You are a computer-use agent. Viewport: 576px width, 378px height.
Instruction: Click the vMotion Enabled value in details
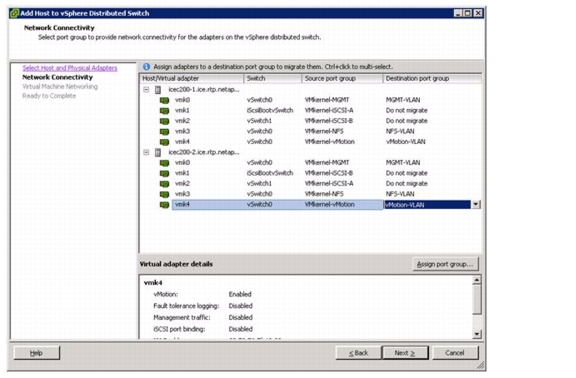tap(240, 294)
